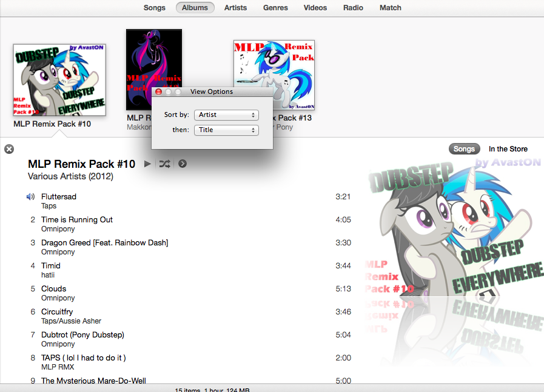Click the 3:21 duration of Fluttersad
Image resolution: width=544 pixels, height=392 pixels.
coord(343,196)
